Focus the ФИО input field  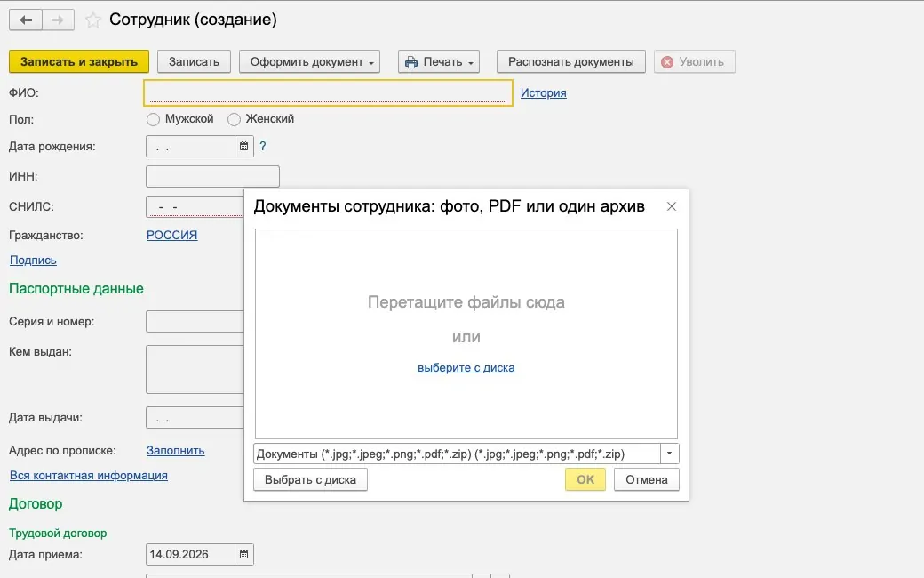point(328,93)
